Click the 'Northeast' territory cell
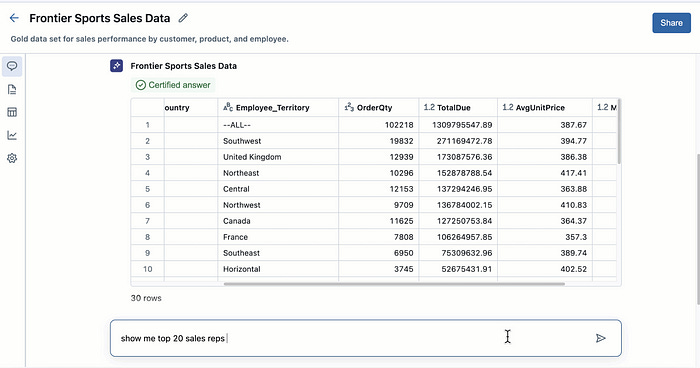700x368 pixels. (278, 173)
